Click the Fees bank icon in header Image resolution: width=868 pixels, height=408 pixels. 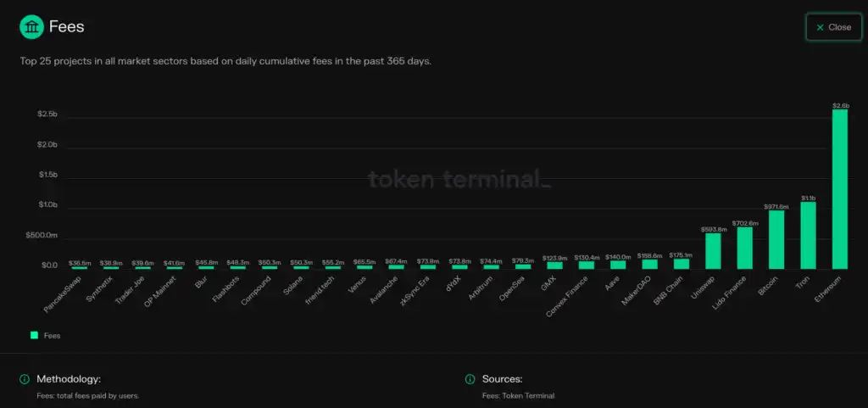point(31,27)
